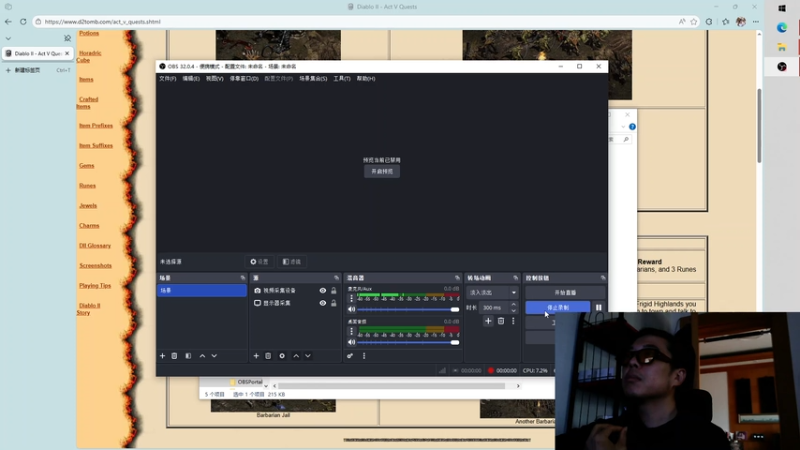Pop out the audio mixer dock
The image size is (800, 450).
coord(457,278)
